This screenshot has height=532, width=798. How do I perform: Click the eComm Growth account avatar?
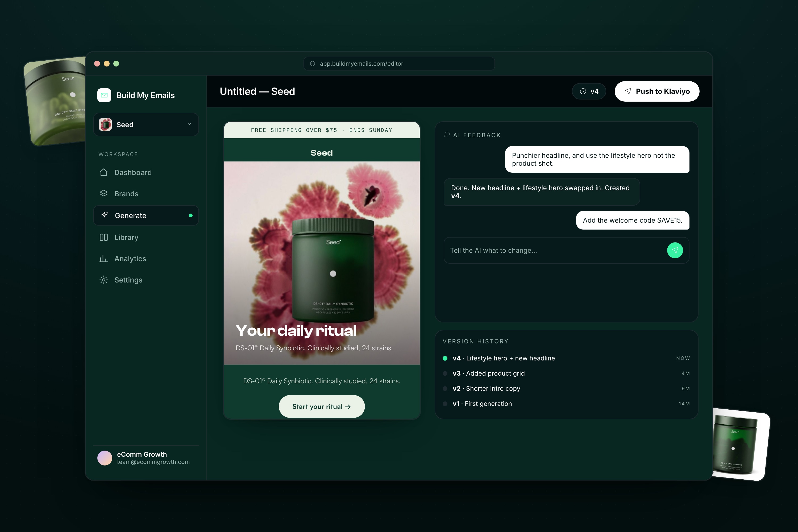click(105, 458)
